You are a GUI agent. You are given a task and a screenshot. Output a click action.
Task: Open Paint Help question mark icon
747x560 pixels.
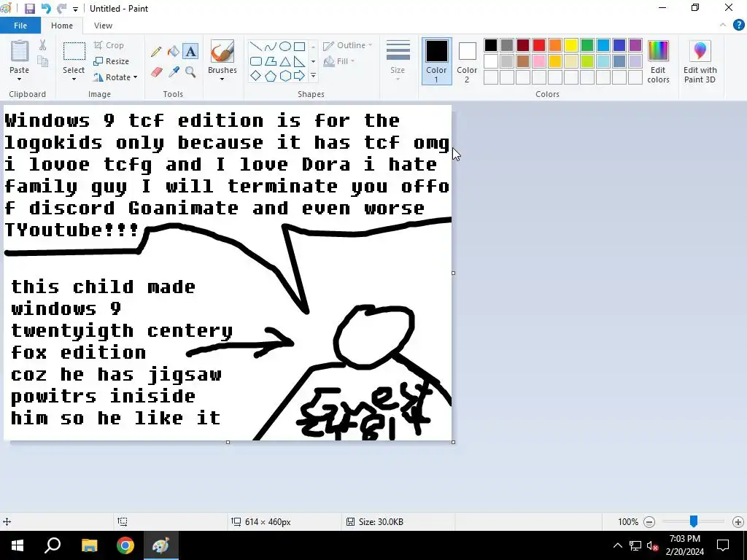pyautogui.click(x=738, y=26)
